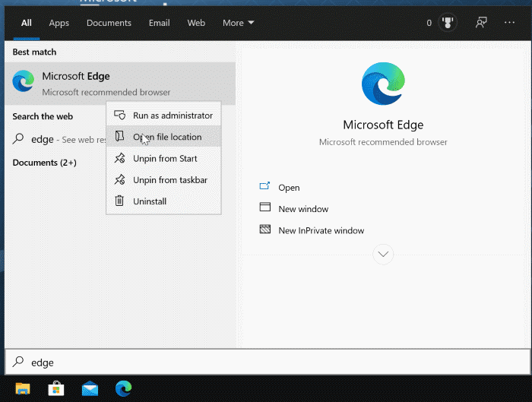This screenshot has width=532, height=402.
Task: Open the Documents (2+) section
Action: (44, 163)
